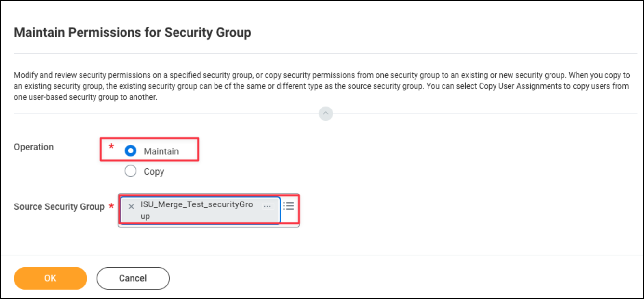Remove ISU_Merge_Test_securityGroup with the x icon
Viewport: 644px width, 299px height.
tap(131, 206)
